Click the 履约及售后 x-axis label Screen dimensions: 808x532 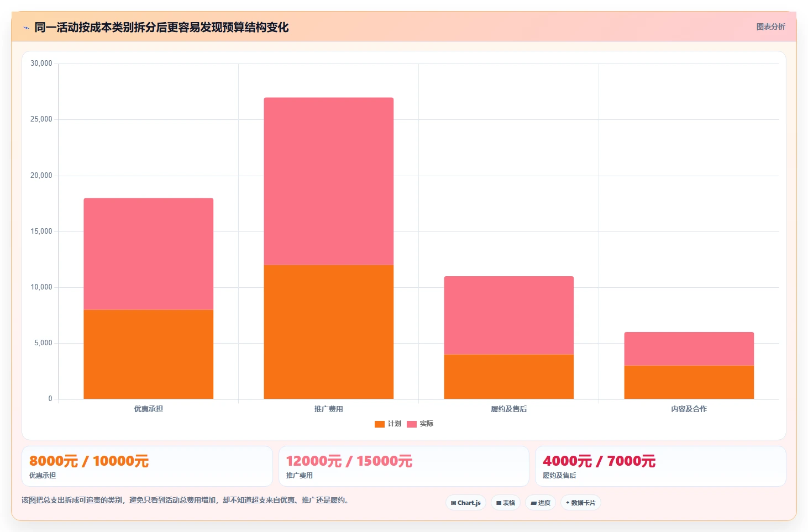pos(509,409)
